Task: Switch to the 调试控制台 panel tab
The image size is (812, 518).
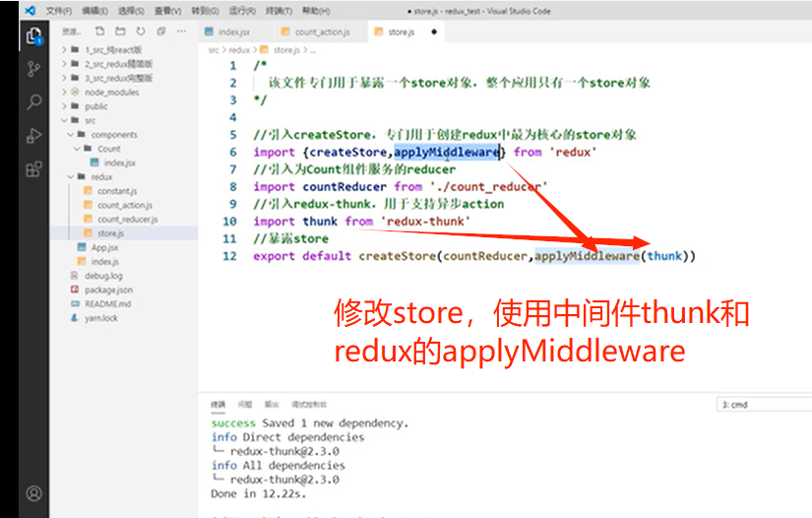Action: click(x=309, y=404)
